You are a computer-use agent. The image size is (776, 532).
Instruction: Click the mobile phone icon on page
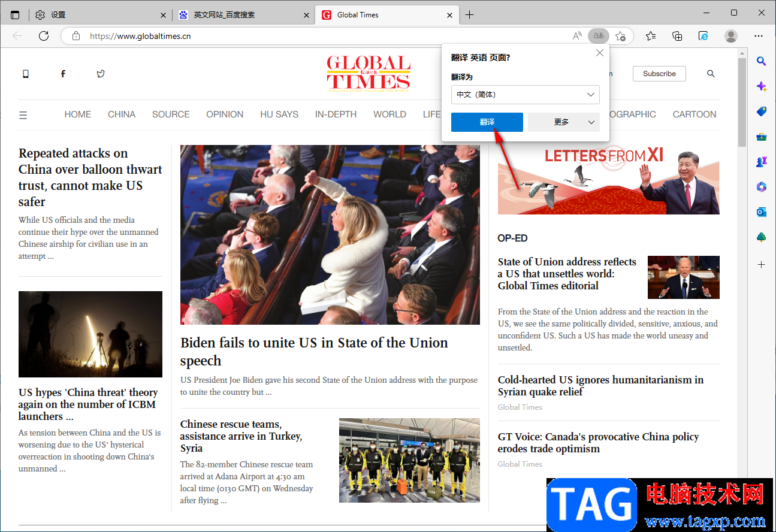coord(26,74)
